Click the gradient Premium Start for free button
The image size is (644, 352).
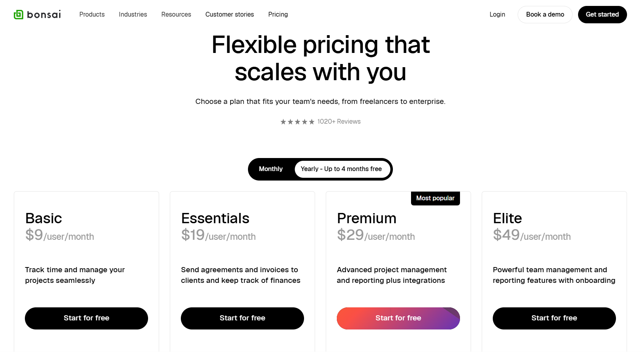point(398,318)
